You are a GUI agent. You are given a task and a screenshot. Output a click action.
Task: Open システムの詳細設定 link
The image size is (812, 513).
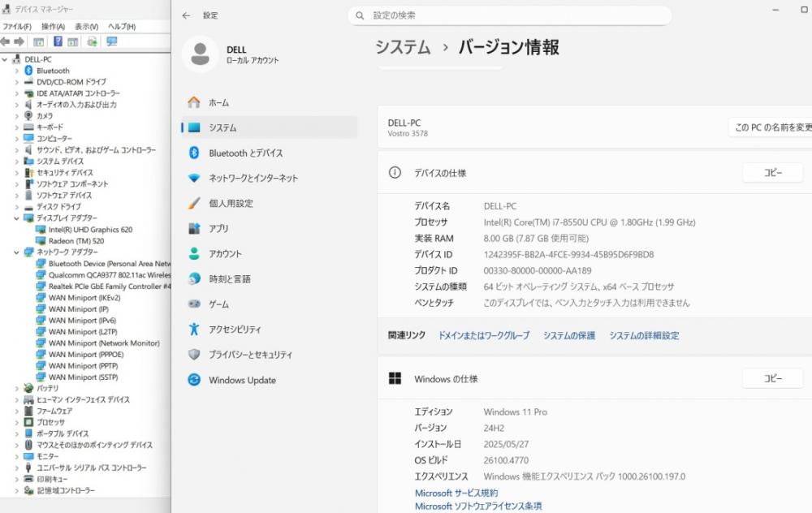coord(644,335)
